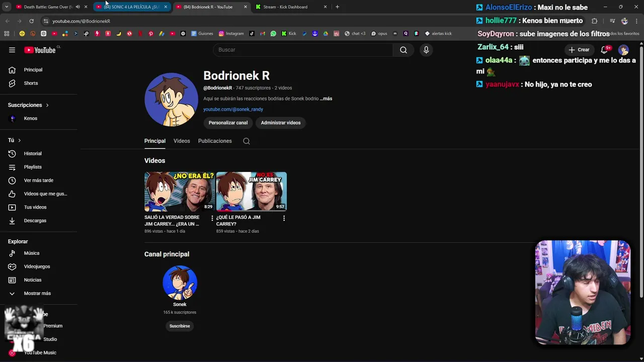The height and width of the screenshot is (362, 644).
Task: Select the Principal channel tab
Action: pyautogui.click(x=155, y=141)
